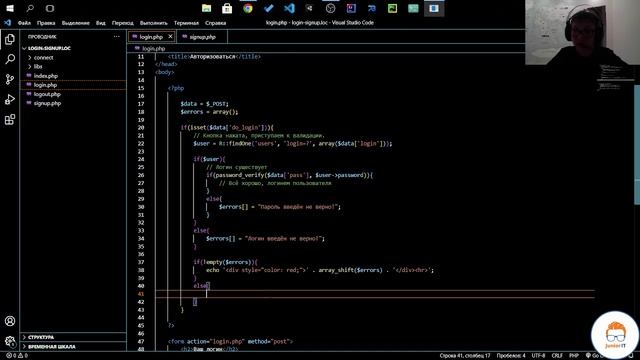This screenshot has height=360, width=640.
Task: Open the Файл menu
Action: 24,23
